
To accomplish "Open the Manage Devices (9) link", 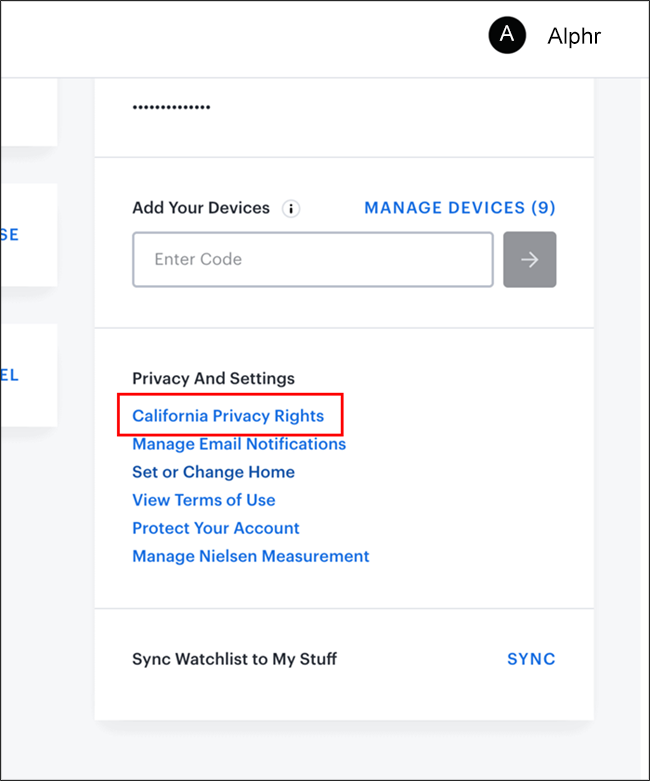I will [x=459, y=208].
